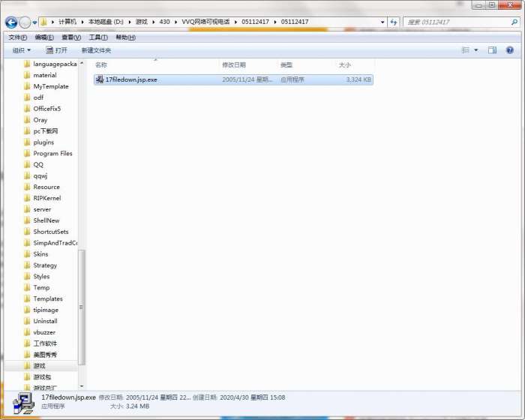
Task: Sort by the 类型 column header
Action: tap(286, 65)
